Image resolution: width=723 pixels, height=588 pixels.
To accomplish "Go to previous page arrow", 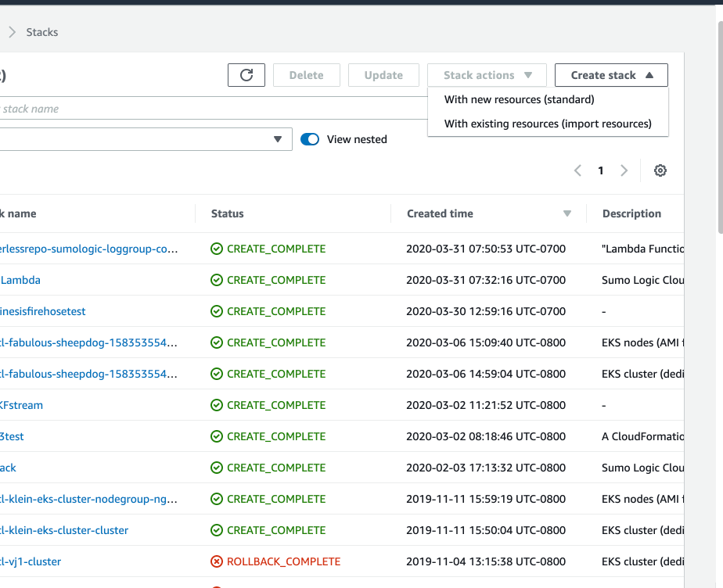I will [x=577, y=170].
